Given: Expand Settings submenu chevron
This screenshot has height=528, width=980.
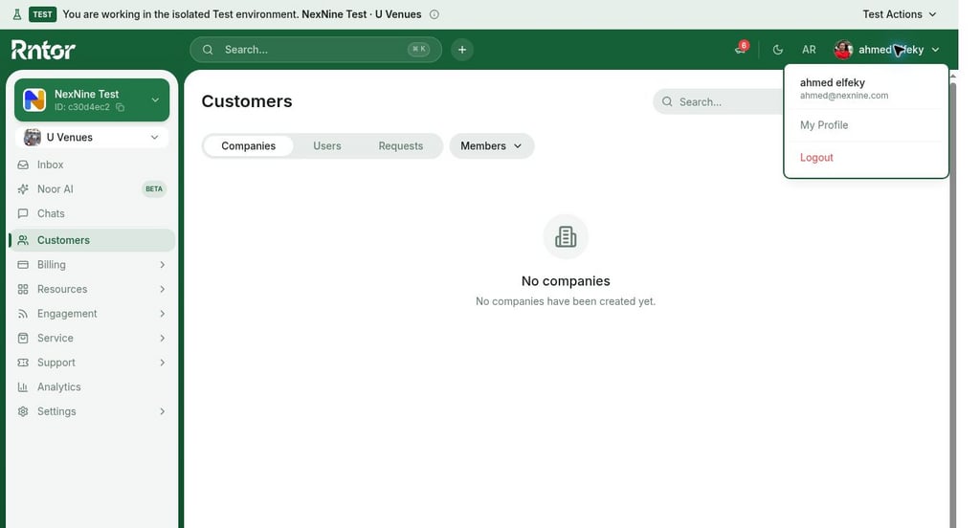Looking at the screenshot, I should coord(163,411).
